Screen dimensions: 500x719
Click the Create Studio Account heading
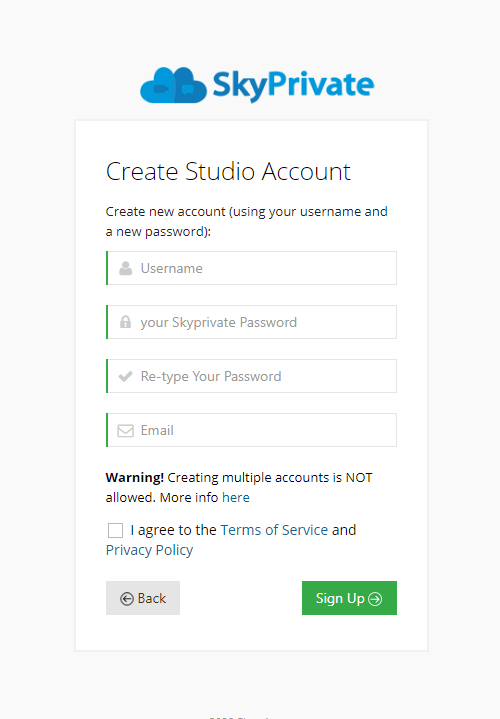pos(228,171)
